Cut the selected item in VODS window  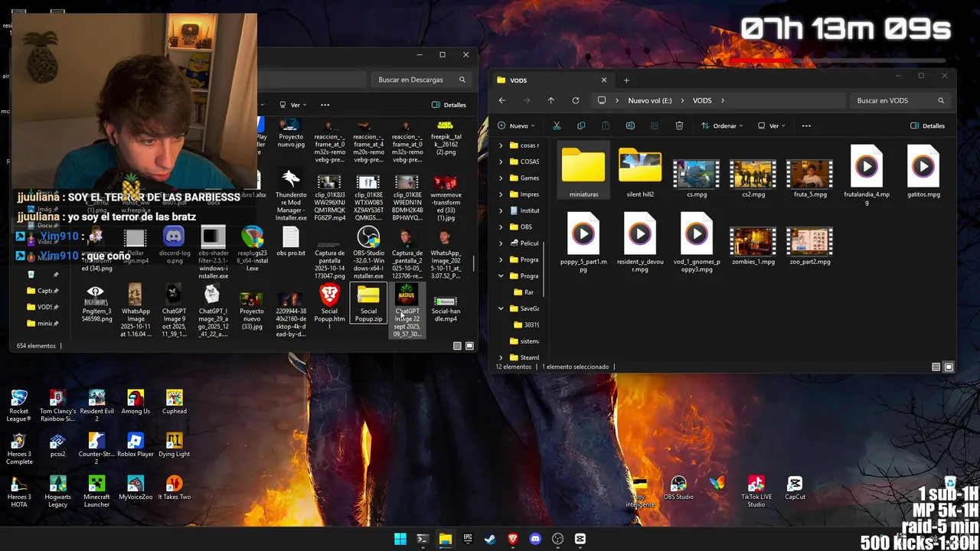[557, 126]
